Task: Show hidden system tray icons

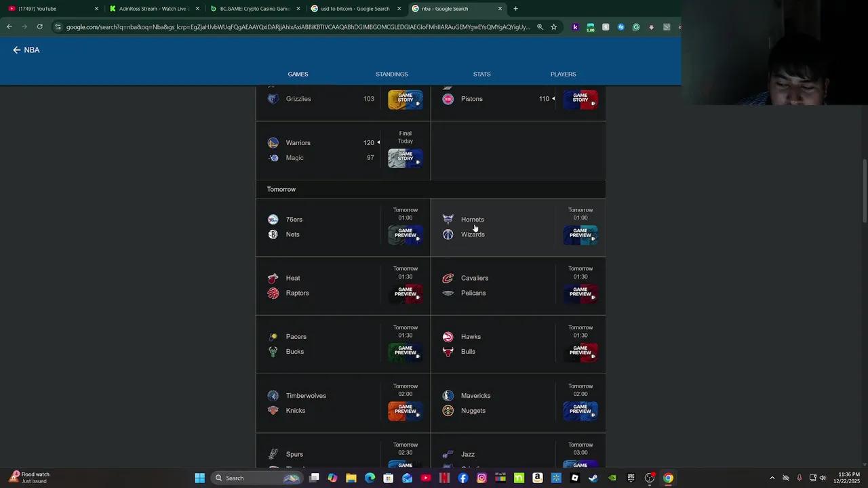Action: pos(772,478)
